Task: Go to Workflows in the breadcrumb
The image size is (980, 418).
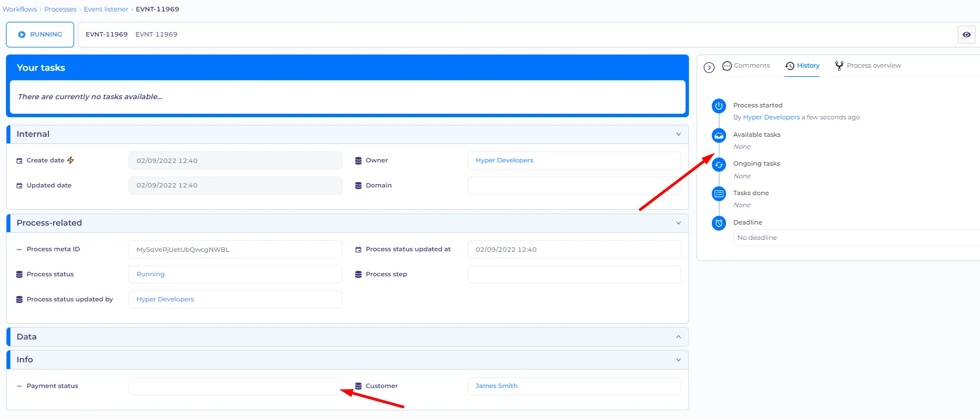Action: pos(20,9)
